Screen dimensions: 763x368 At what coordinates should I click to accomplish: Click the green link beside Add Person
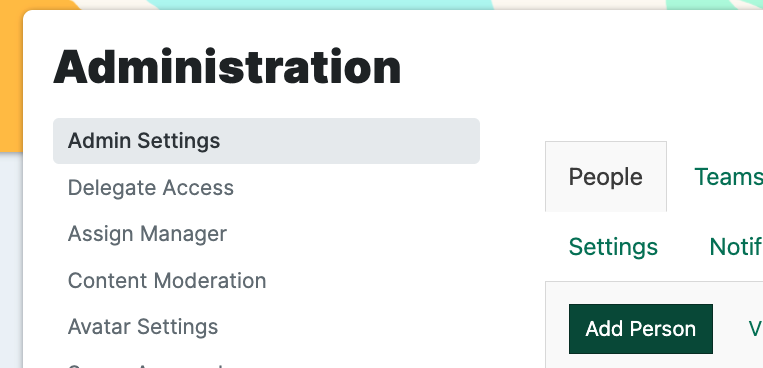point(755,329)
